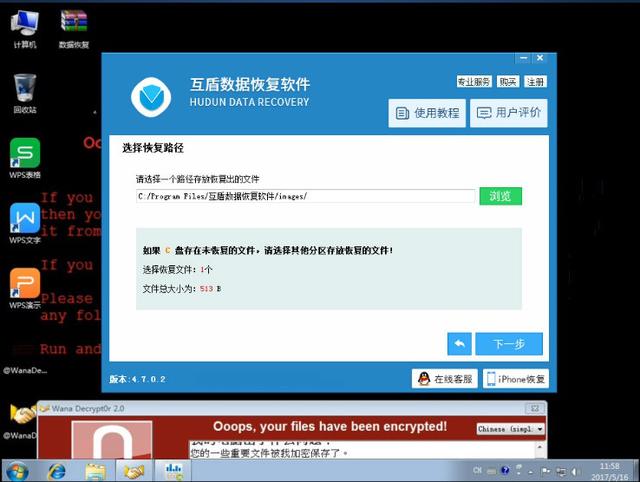Launch WPS表格 from desktop
The width and height of the screenshot is (640, 482).
(x=25, y=158)
